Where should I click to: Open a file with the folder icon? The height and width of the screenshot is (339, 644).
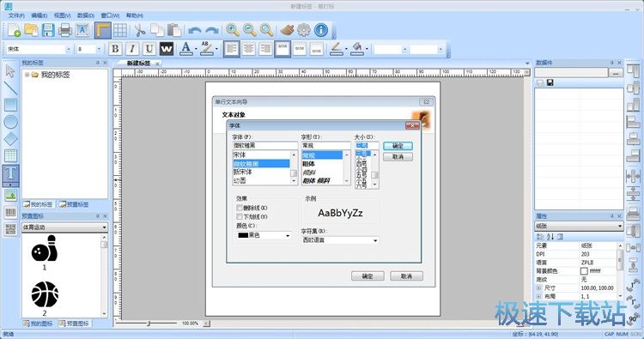(x=31, y=30)
